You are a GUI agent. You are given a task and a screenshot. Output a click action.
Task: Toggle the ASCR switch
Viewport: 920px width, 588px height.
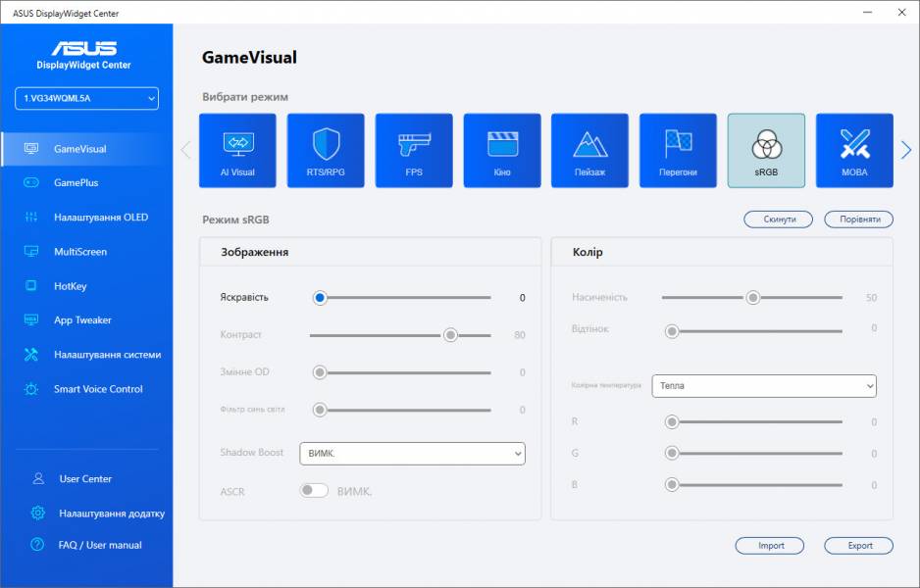pyautogui.click(x=314, y=491)
